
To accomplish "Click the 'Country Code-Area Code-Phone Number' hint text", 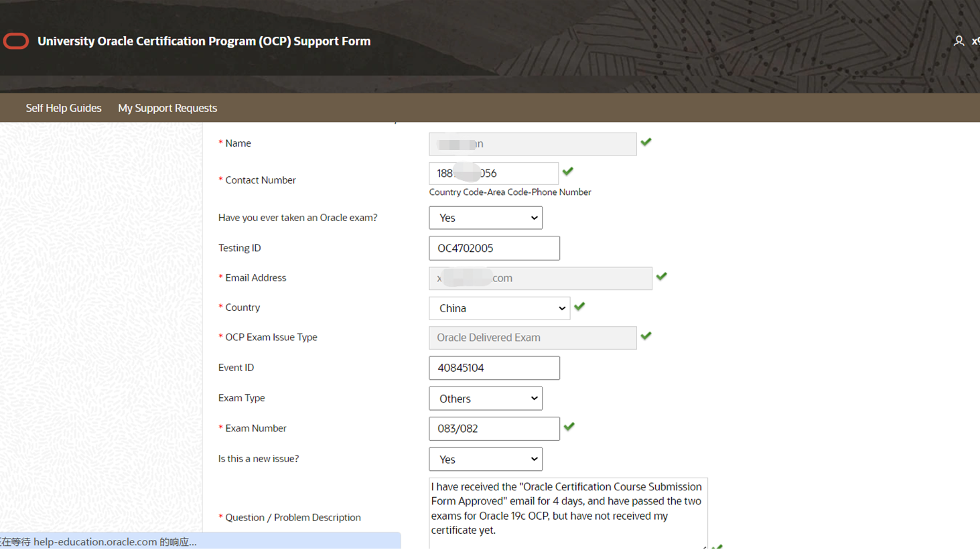I will 510,192.
